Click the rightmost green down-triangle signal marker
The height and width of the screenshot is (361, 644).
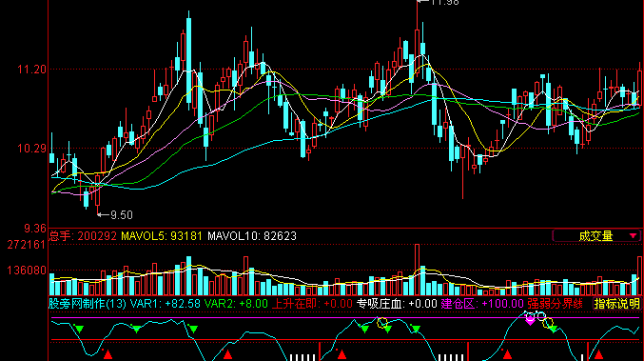(x=553, y=329)
